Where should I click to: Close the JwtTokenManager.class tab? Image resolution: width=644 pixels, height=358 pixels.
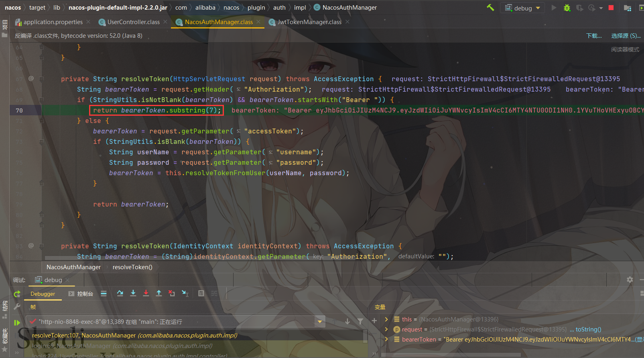pos(347,22)
